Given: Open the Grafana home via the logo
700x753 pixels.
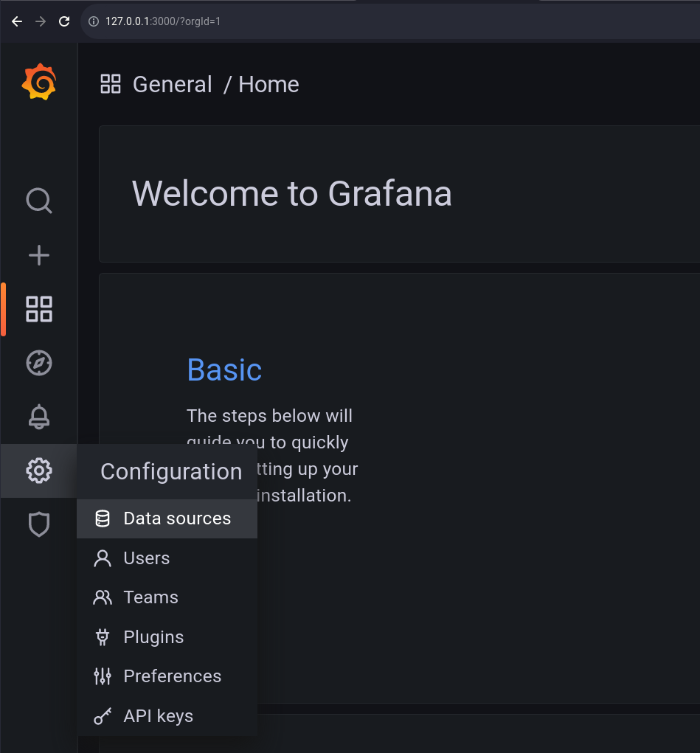Looking at the screenshot, I should coord(38,81).
